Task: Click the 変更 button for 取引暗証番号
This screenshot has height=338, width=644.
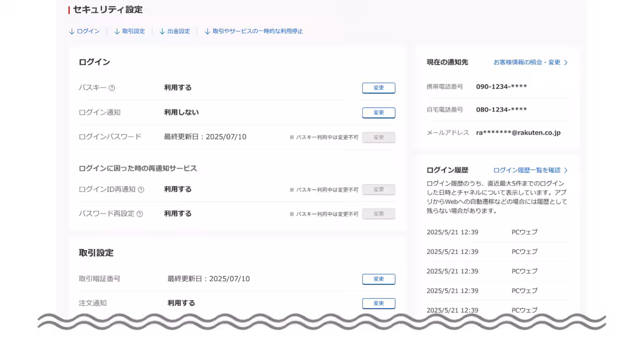Action: point(378,279)
